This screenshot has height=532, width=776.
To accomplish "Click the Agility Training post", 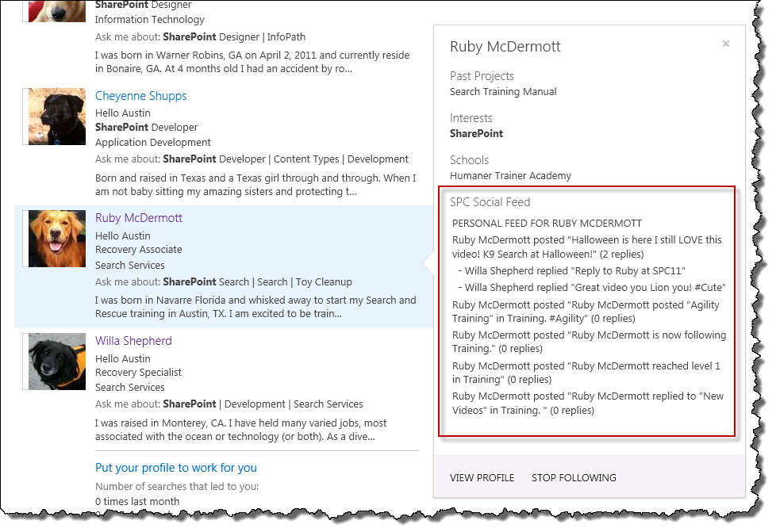I will (586, 312).
